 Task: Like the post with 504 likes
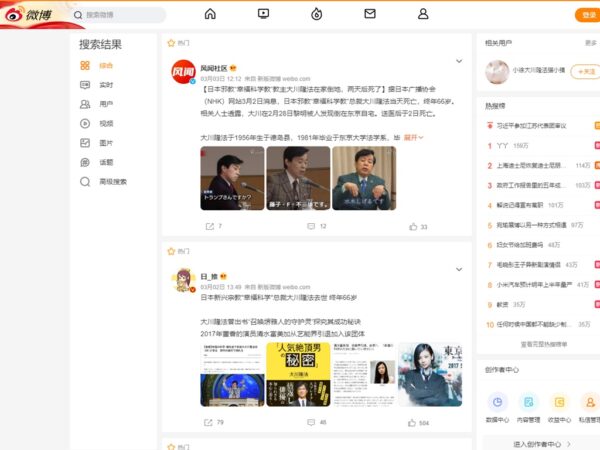coord(418,423)
